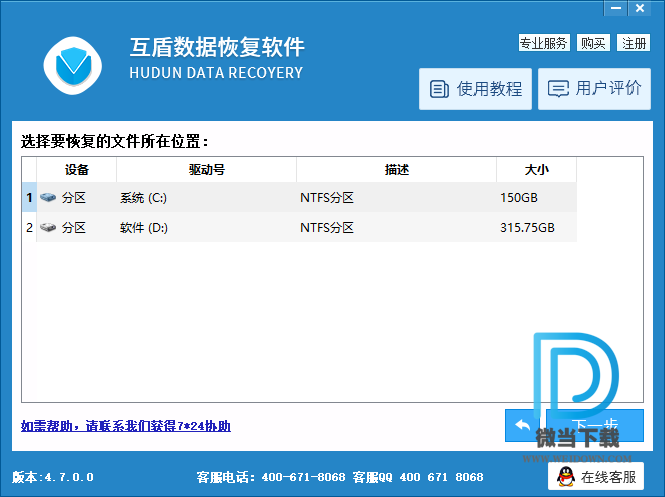Screen dimensions: 665x497
Task: Select drive icon for 系统 (C:)
Action: tap(48, 197)
